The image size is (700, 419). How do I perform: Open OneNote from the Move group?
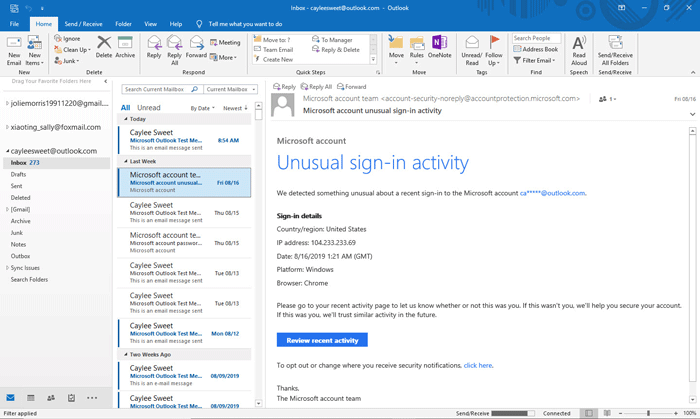[439, 47]
